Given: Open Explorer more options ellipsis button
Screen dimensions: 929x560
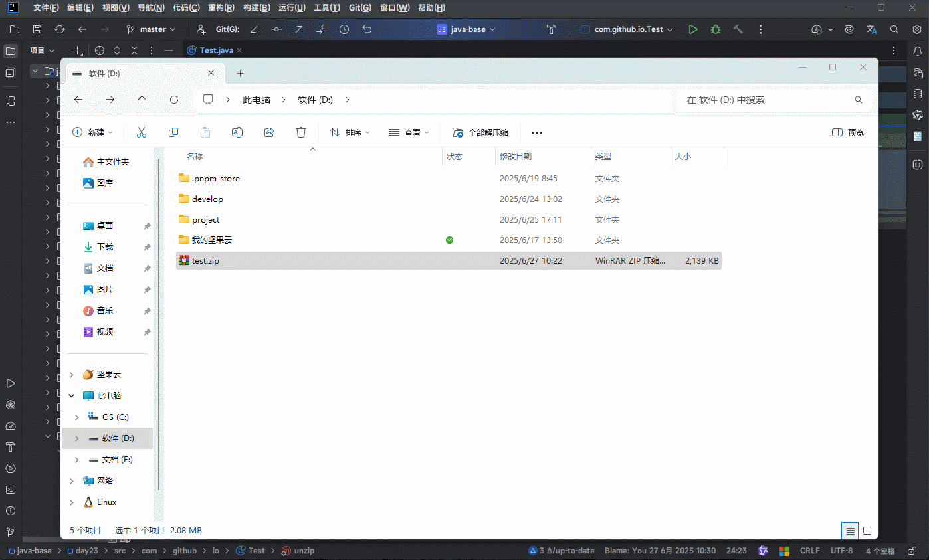Looking at the screenshot, I should click(x=537, y=132).
